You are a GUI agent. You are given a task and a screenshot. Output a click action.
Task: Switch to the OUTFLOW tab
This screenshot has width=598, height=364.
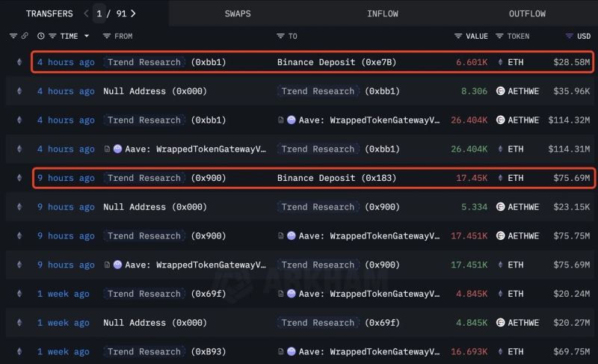point(527,13)
